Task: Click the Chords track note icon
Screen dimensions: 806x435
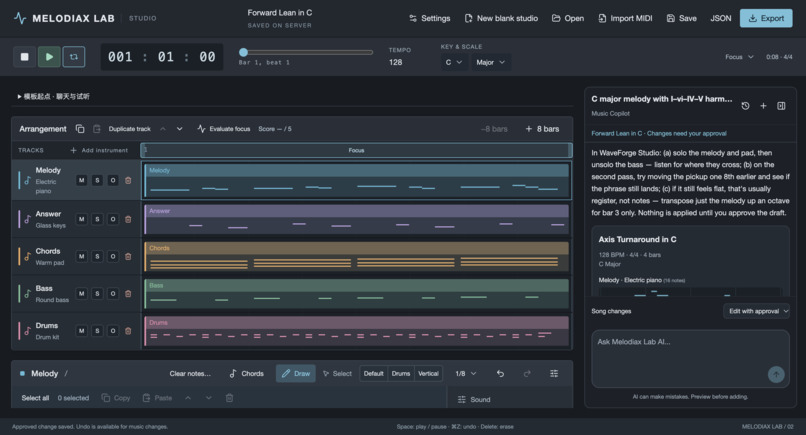Action: pos(27,256)
